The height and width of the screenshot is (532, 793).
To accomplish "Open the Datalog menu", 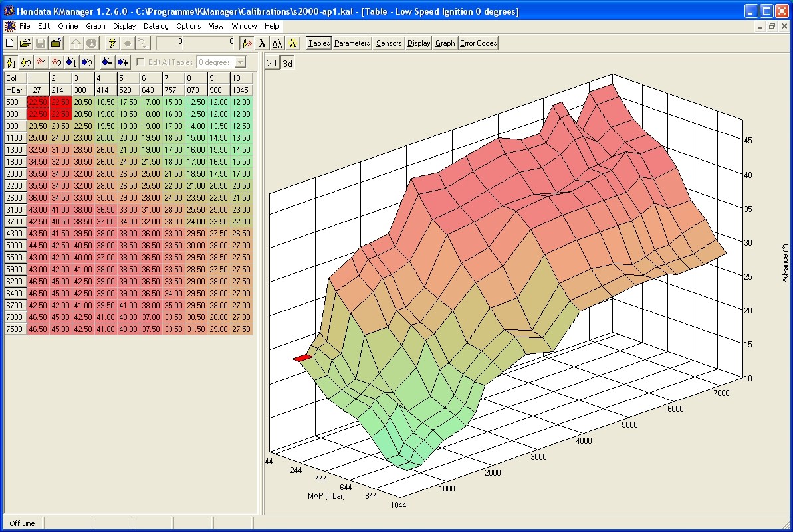I will 156,26.
